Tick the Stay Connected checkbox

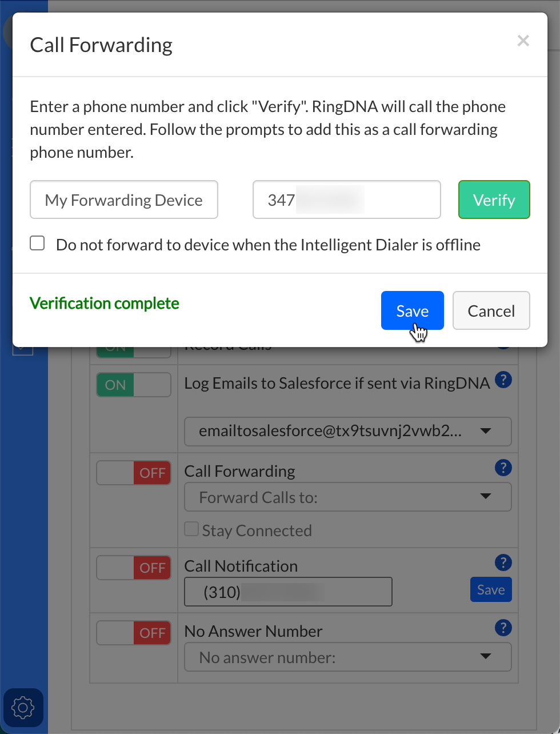pos(191,529)
